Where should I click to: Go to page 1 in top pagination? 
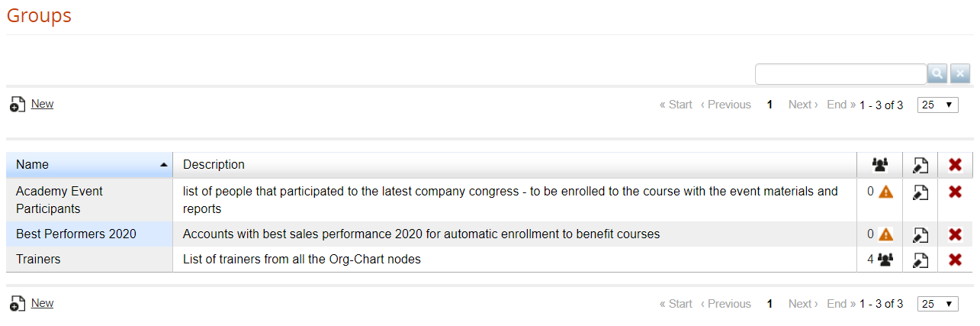pyautogui.click(x=770, y=105)
